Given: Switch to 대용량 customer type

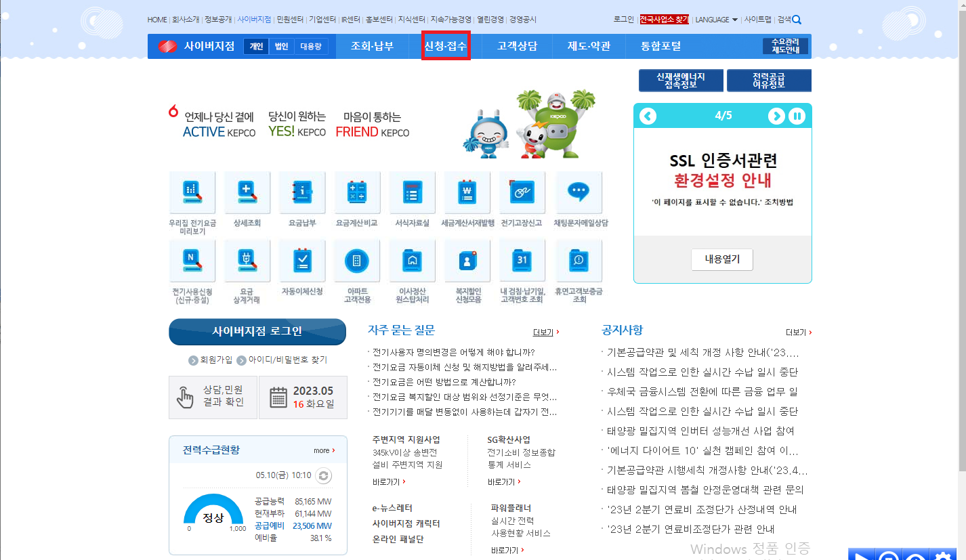Looking at the screenshot, I should pos(312,47).
